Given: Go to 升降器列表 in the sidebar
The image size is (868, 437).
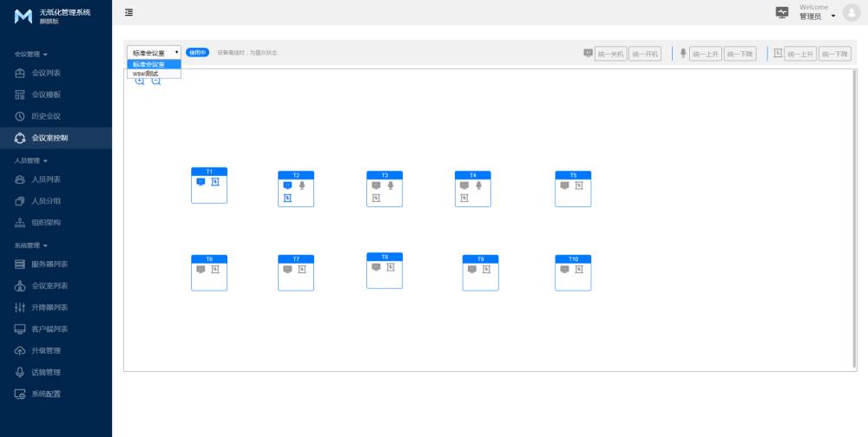Looking at the screenshot, I should click(49, 308).
